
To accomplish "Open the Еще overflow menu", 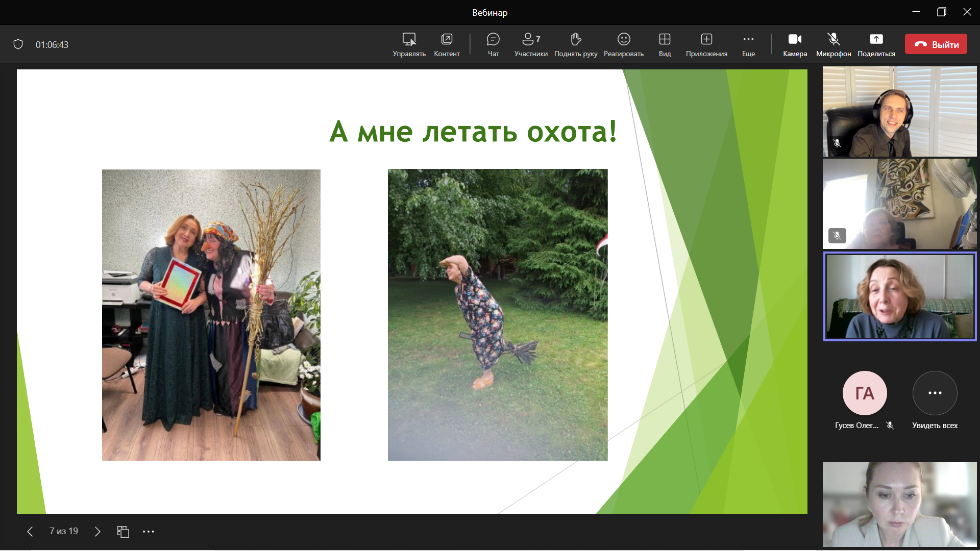I will (x=748, y=44).
